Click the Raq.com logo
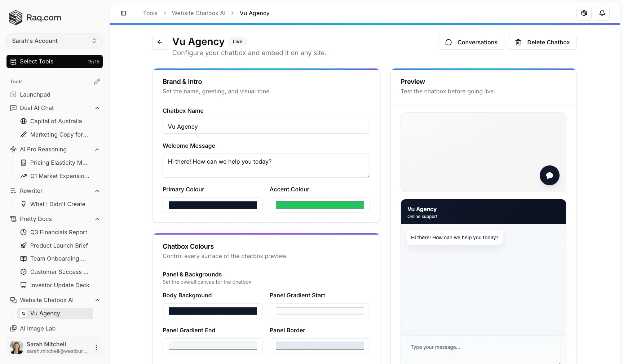623x364 pixels. 35,18
